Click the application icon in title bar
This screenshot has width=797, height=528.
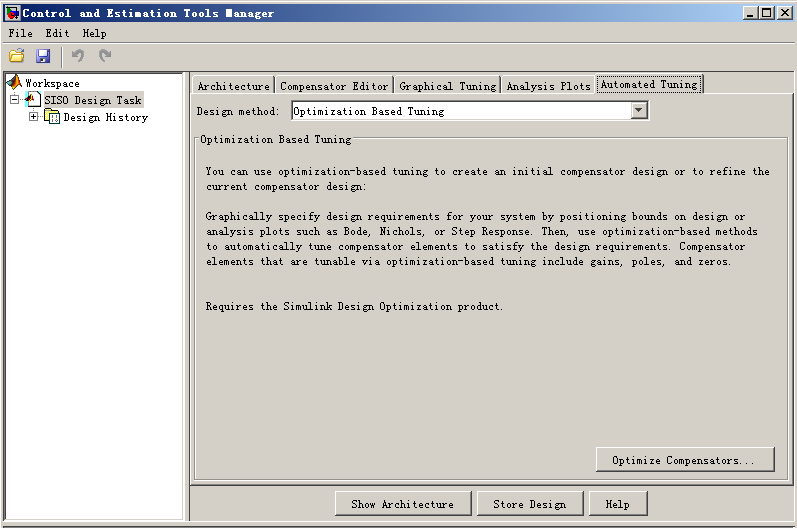coord(12,13)
